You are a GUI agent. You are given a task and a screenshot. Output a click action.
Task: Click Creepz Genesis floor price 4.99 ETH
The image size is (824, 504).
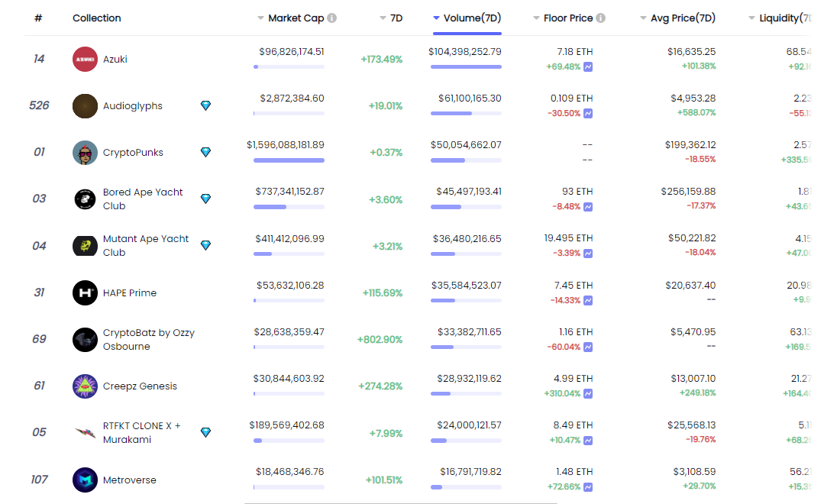(x=574, y=379)
